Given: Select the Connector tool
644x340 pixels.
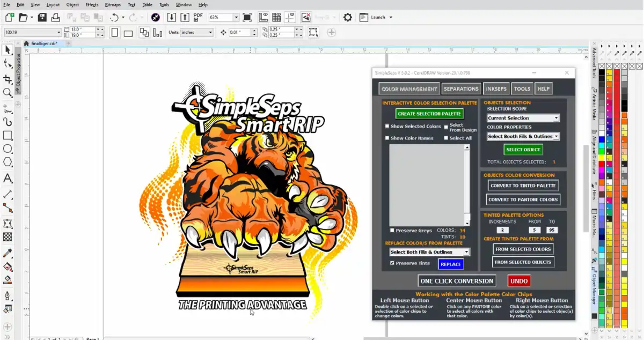Looking at the screenshot, I should (x=8, y=207).
